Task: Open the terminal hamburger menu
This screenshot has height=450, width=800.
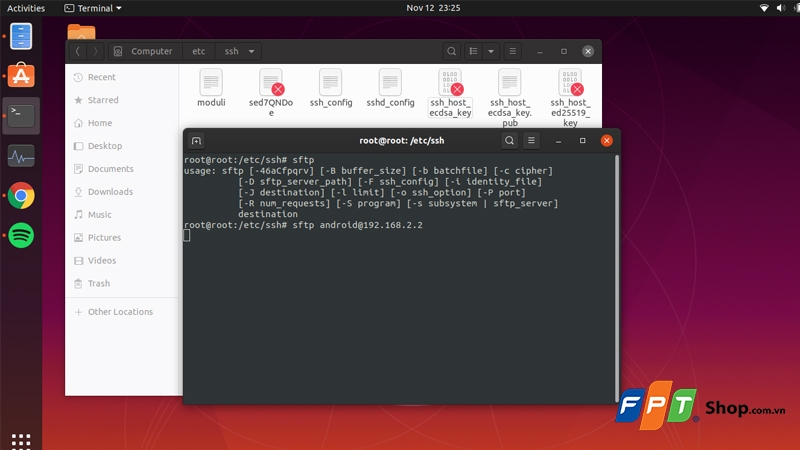Action: [x=531, y=141]
